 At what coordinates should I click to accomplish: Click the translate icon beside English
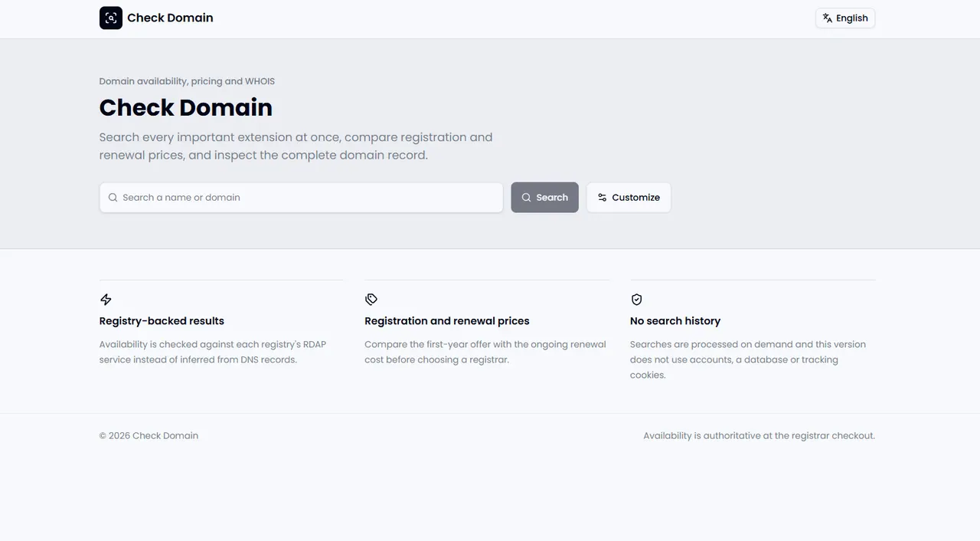click(828, 18)
